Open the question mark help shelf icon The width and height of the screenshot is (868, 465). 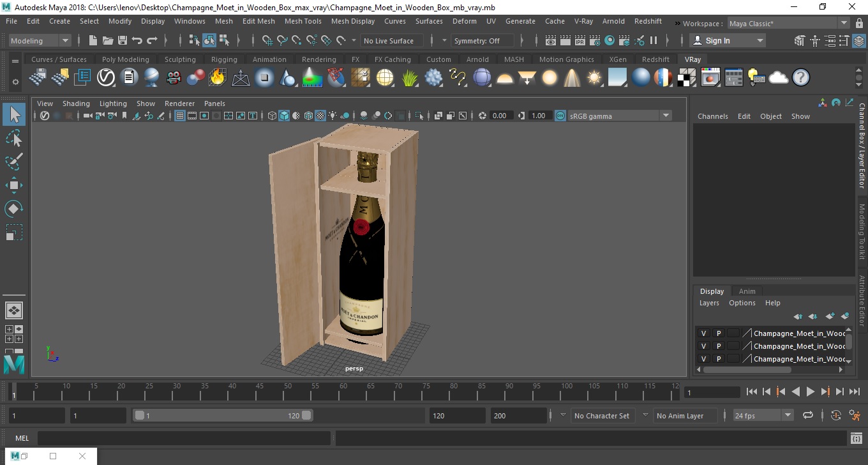click(800, 78)
